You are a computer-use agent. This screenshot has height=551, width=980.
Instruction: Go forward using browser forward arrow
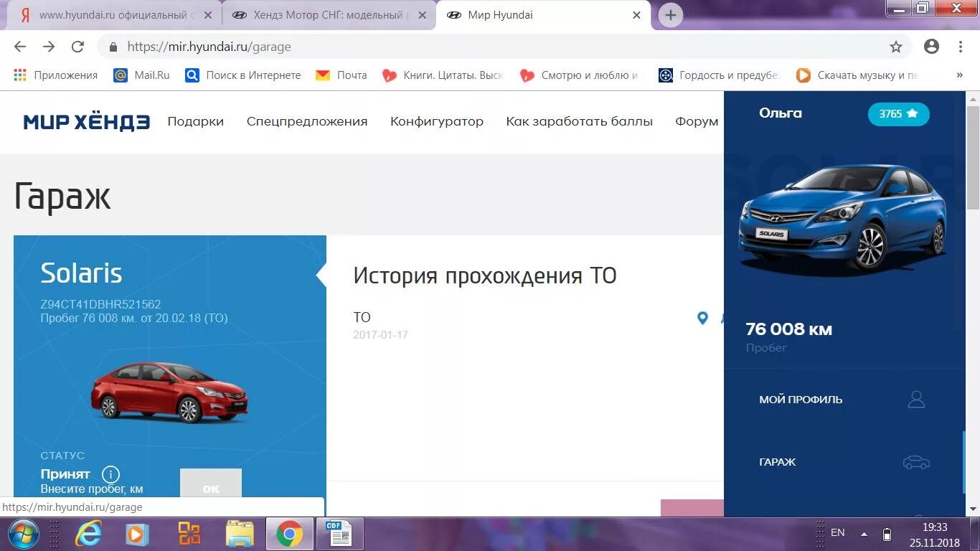click(x=49, y=47)
